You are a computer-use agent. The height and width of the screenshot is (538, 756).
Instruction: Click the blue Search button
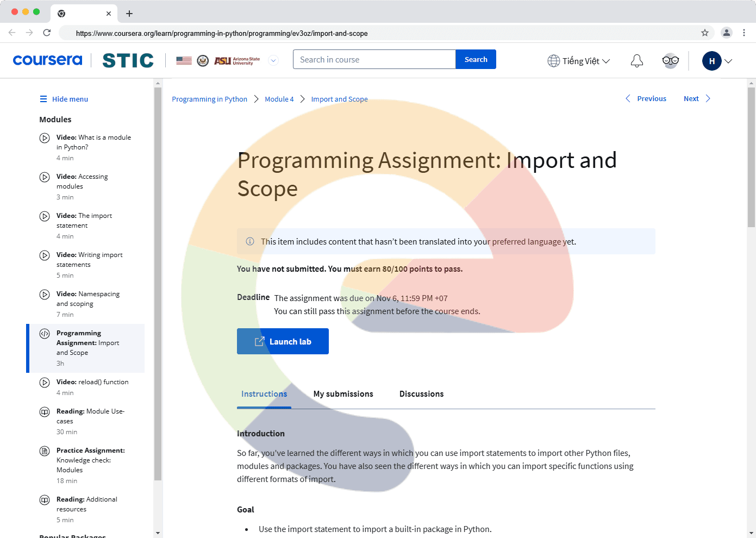coord(476,59)
